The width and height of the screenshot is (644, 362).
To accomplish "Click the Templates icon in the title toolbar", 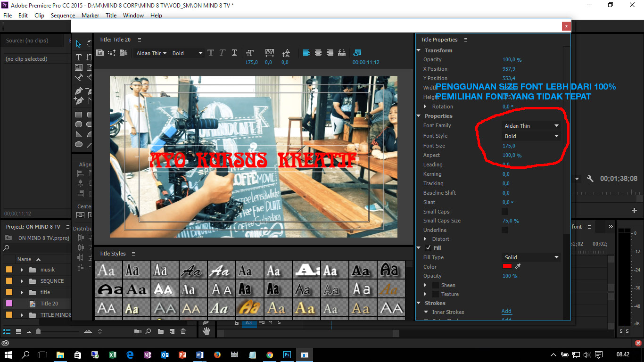I will click(x=124, y=53).
